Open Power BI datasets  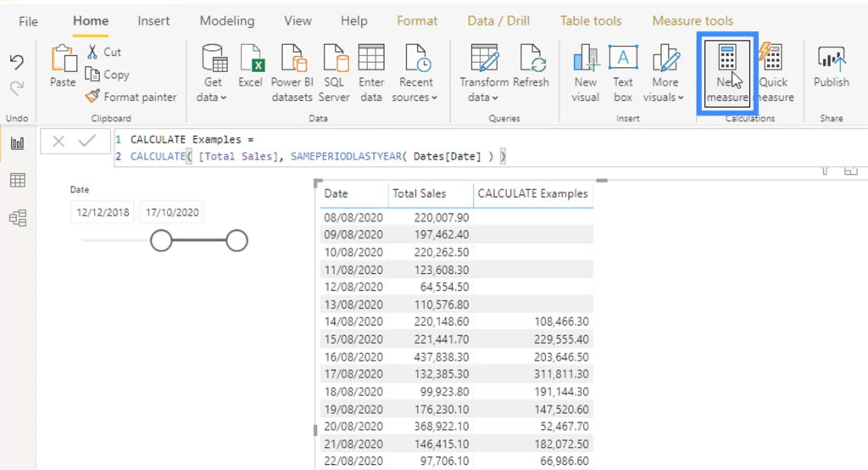[292, 74]
